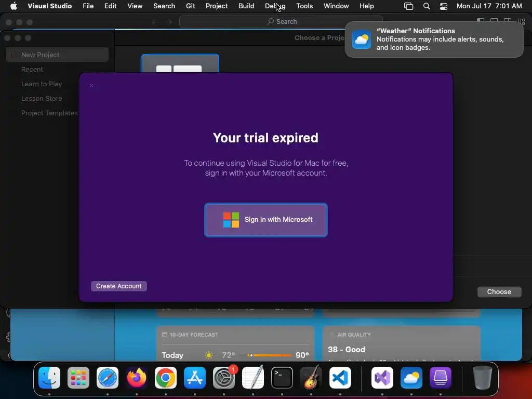This screenshot has width=532, height=399.
Task: Click the date and time in menu bar
Action: (x=489, y=6)
